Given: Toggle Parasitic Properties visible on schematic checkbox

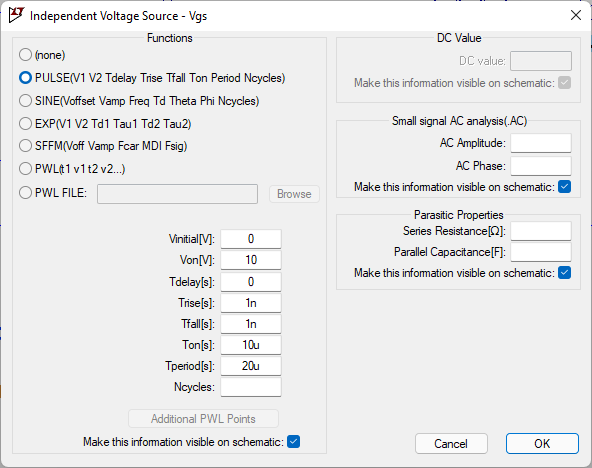Looking at the screenshot, I should pyautogui.click(x=564, y=272).
